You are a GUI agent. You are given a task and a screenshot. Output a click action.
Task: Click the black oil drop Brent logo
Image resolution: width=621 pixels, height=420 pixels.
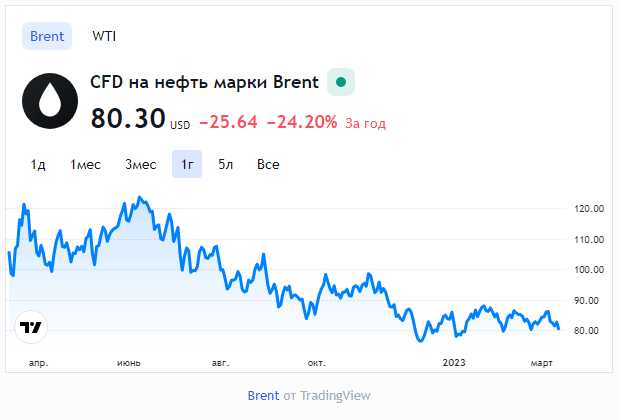pyautogui.click(x=50, y=101)
